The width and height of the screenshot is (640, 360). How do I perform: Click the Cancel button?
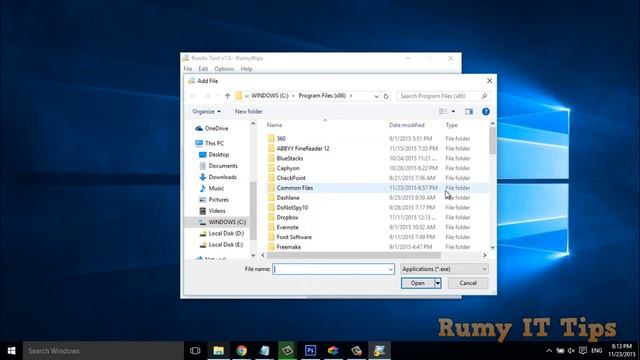[x=468, y=283]
